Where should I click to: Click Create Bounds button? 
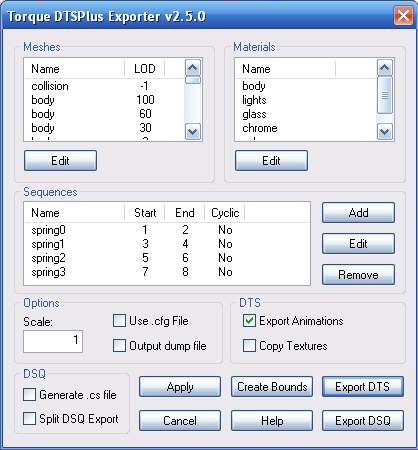click(x=272, y=387)
